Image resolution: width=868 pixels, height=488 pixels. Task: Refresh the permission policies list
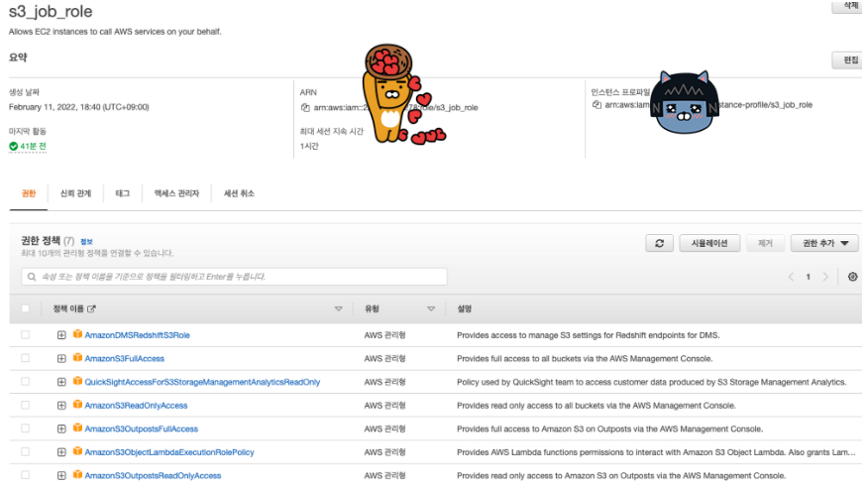[659, 243]
